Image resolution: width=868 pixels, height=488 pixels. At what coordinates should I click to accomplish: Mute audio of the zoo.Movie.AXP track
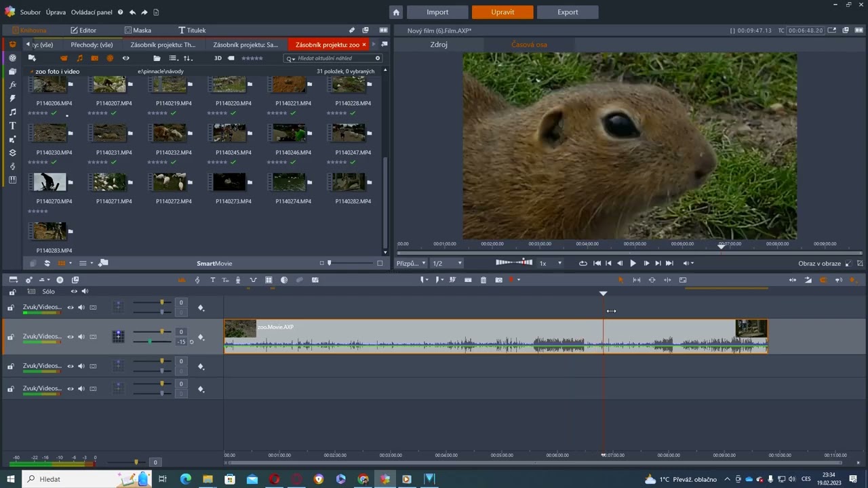(x=81, y=337)
